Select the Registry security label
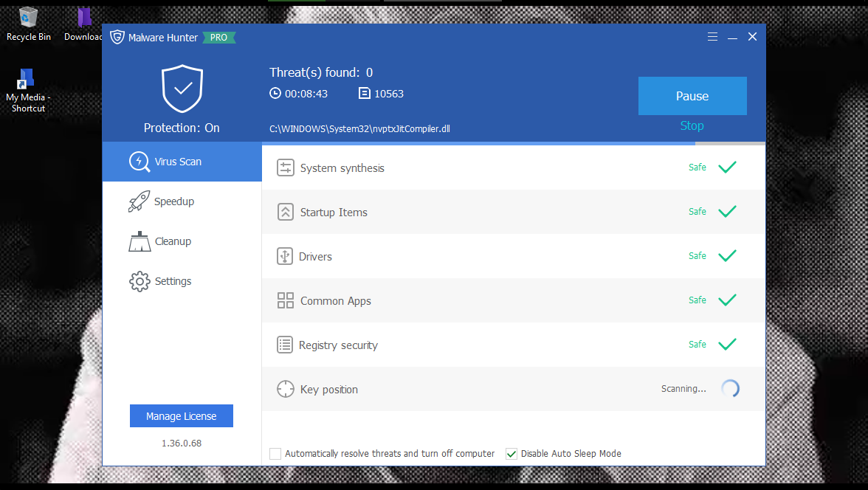Image resolution: width=868 pixels, height=490 pixels. pyautogui.click(x=338, y=345)
